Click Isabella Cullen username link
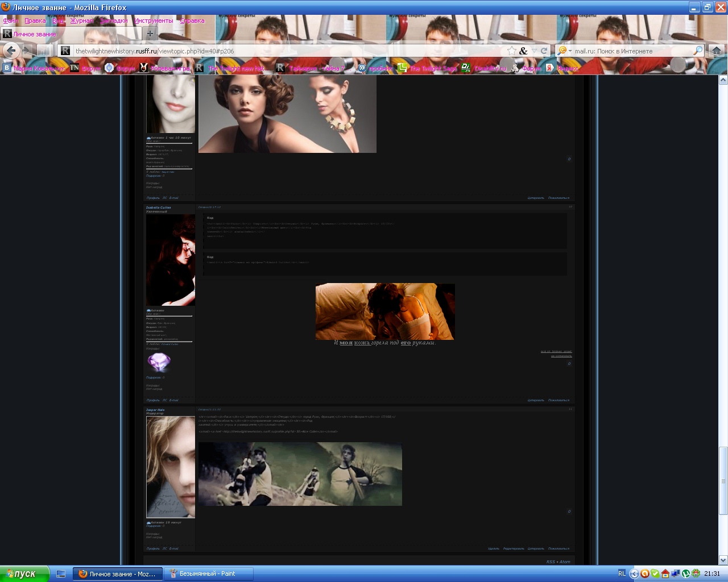The image size is (728, 582). 158,207
